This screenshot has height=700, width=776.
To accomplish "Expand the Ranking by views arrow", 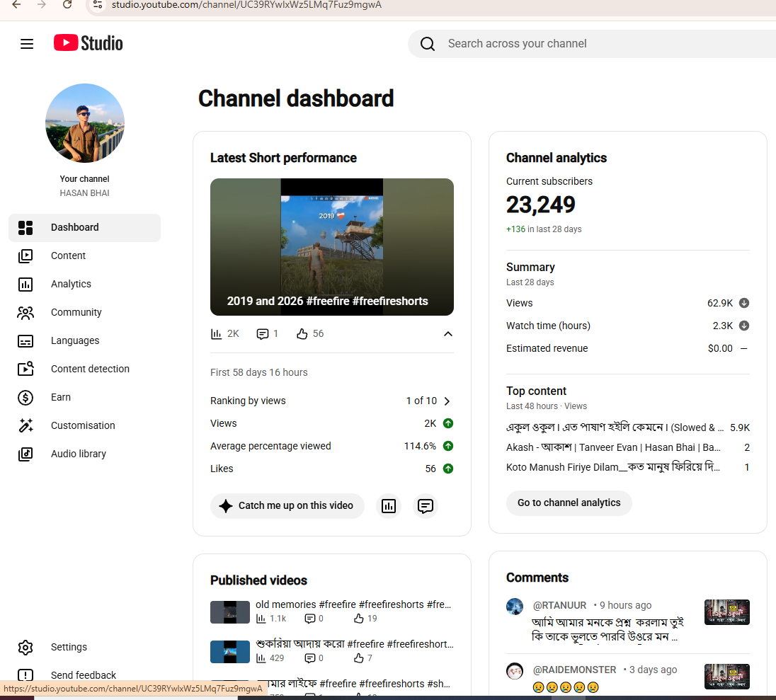I will click(447, 401).
